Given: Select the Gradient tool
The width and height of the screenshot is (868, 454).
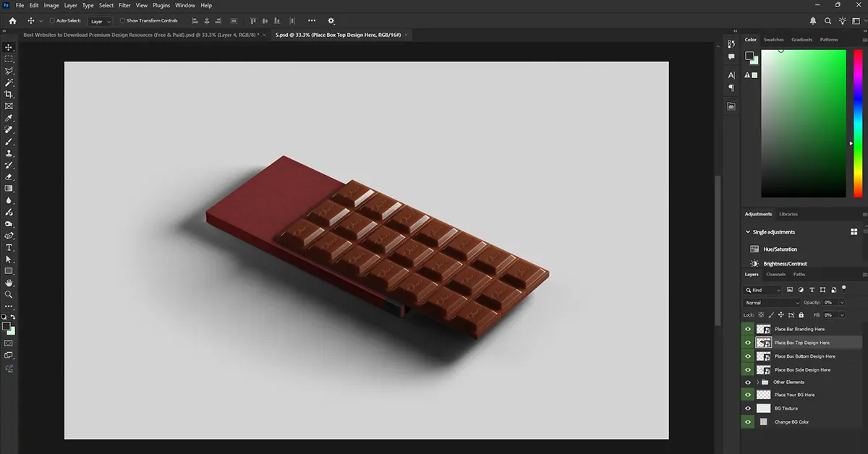Looking at the screenshot, I should (9, 189).
